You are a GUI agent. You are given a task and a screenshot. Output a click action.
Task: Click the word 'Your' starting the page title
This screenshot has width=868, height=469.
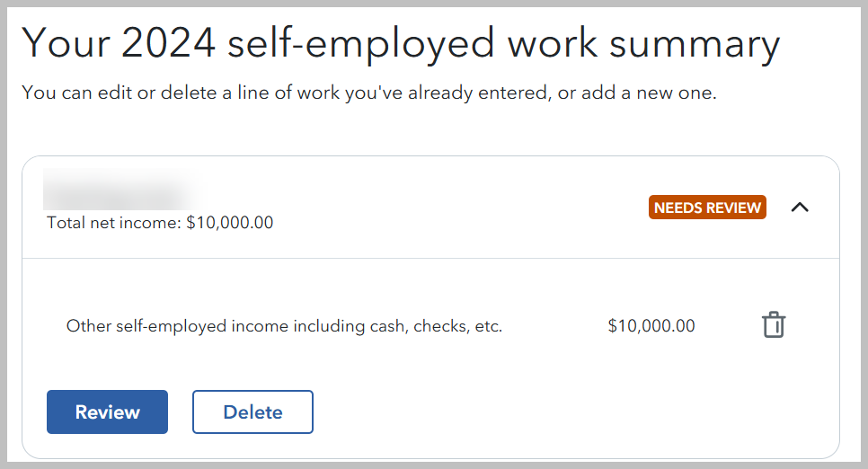click(59, 45)
